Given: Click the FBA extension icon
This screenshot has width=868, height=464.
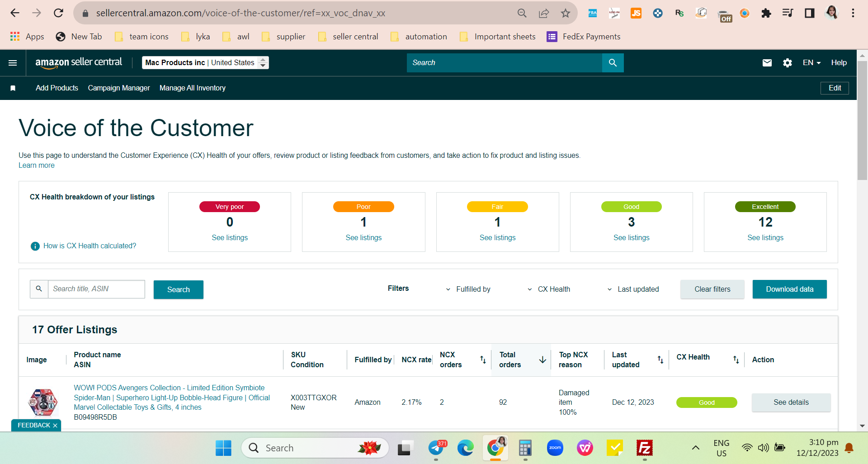Looking at the screenshot, I should (x=593, y=13).
